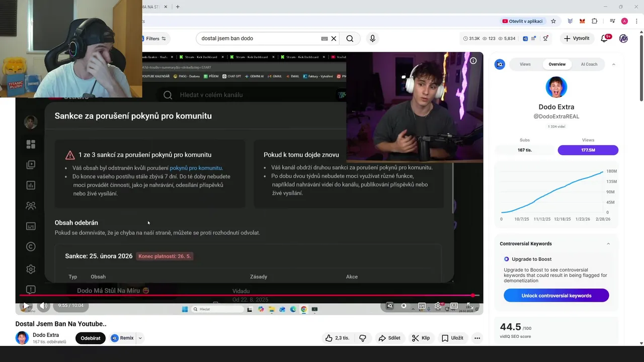Select Views stat 177.5M
644x362 pixels.
tap(588, 150)
